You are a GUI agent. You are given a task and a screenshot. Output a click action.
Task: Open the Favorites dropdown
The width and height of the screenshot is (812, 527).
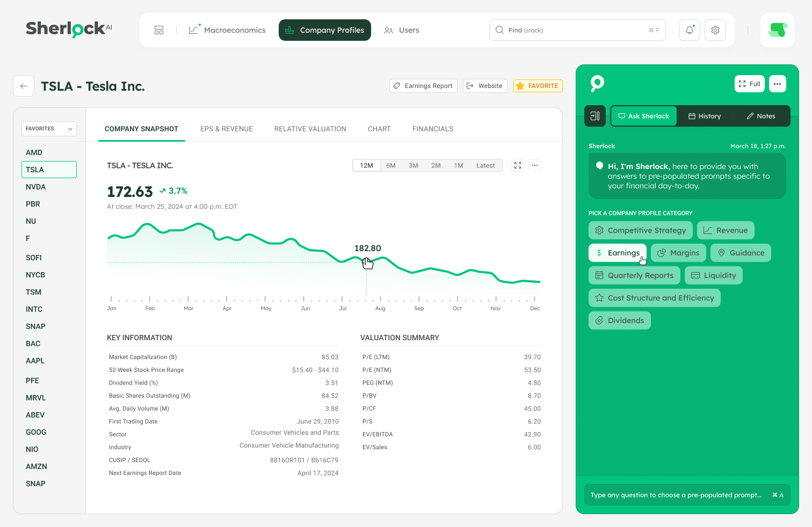49,129
